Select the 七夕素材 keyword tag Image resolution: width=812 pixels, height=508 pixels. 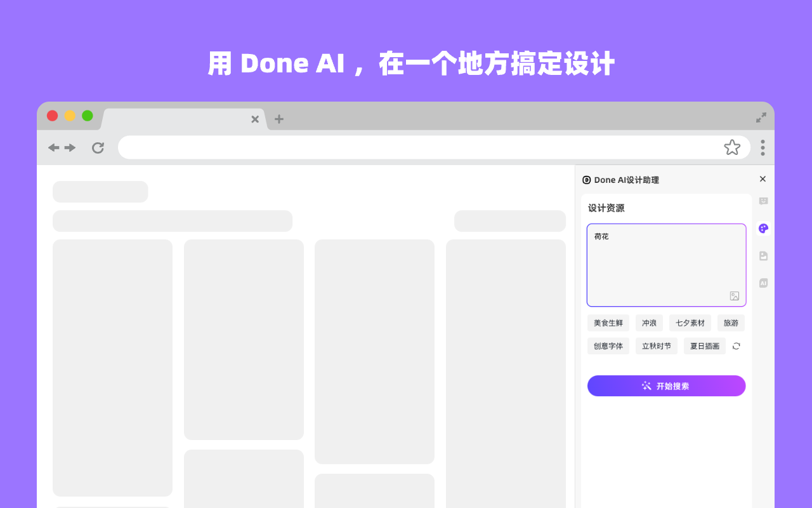pyautogui.click(x=690, y=323)
